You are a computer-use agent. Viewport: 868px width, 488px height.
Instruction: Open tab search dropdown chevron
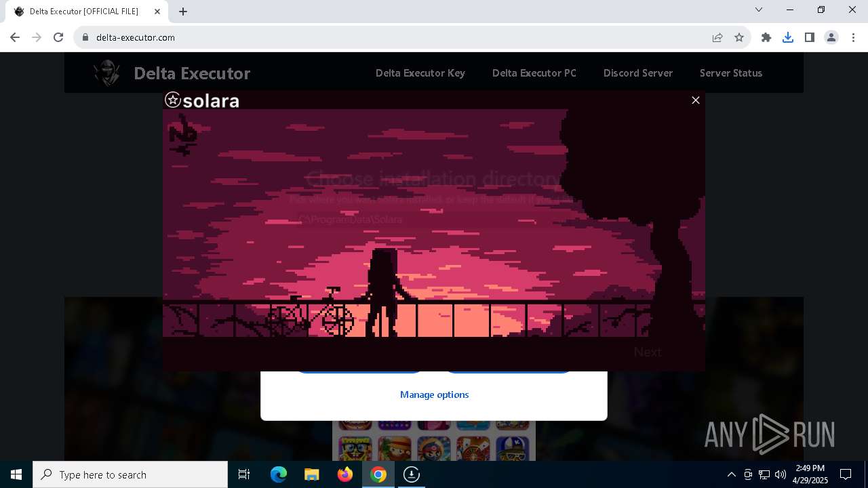coord(759,9)
